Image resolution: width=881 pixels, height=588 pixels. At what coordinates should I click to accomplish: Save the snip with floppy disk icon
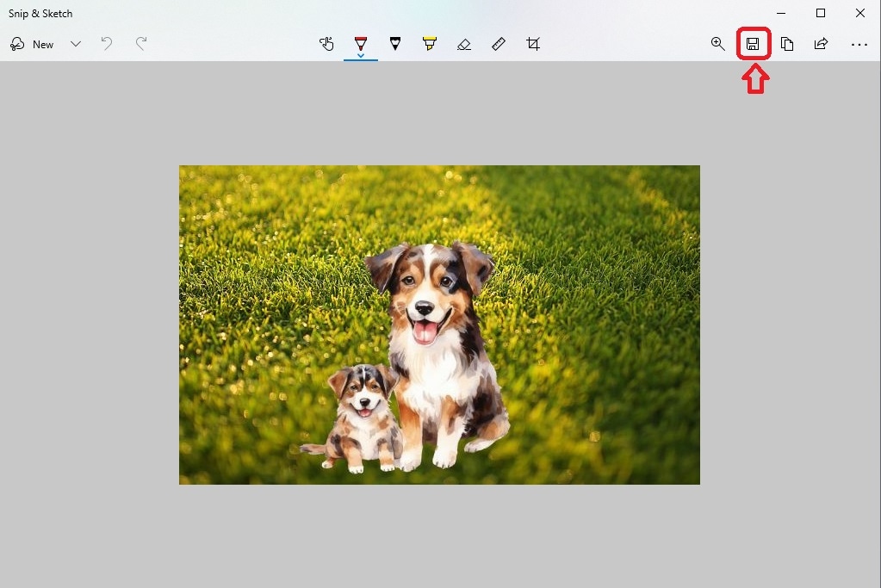[753, 43]
